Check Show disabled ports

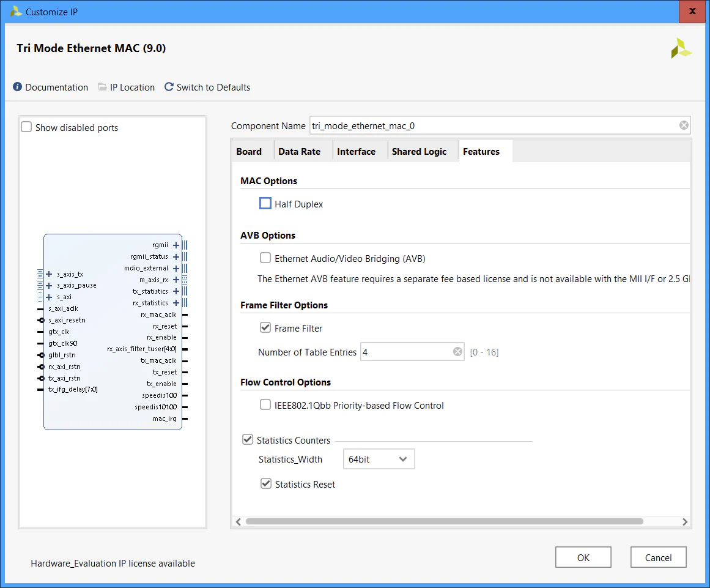tap(26, 127)
